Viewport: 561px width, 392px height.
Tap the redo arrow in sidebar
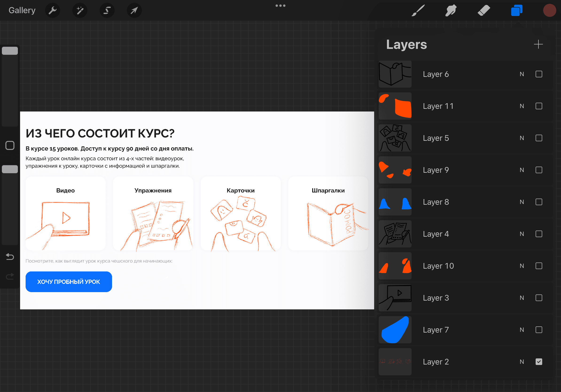point(10,276)
